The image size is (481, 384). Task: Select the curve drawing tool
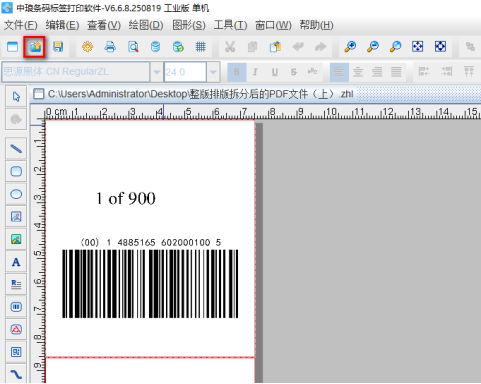(x=16, y=374)
